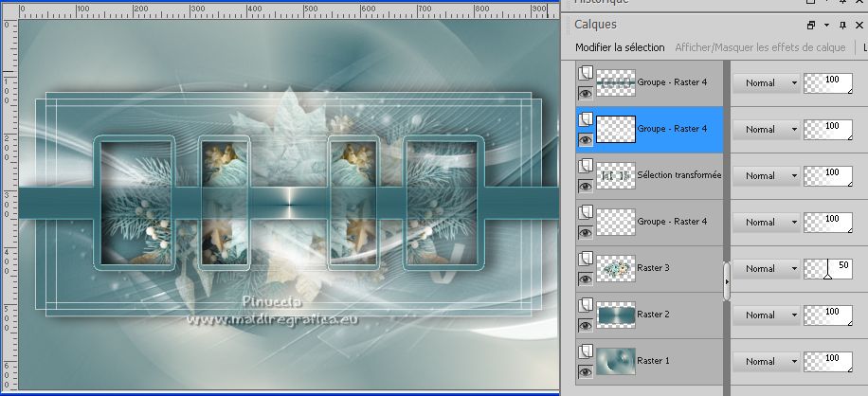Open blend mode dropdown for Raster 2
This screenshot has width=868, height=396.
click(767, 315)
